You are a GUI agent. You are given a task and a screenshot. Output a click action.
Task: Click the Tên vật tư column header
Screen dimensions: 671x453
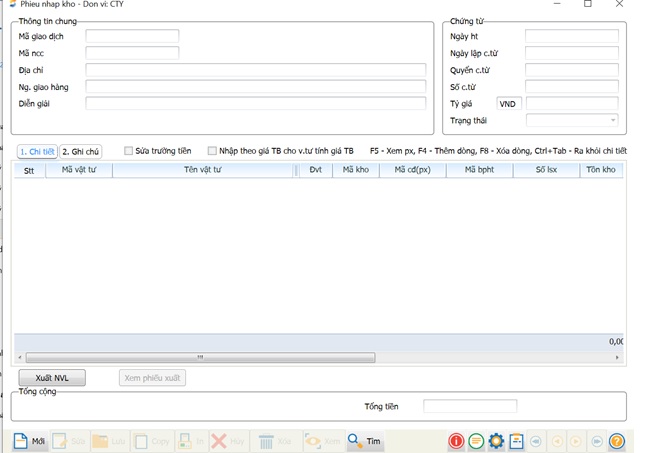203,170
